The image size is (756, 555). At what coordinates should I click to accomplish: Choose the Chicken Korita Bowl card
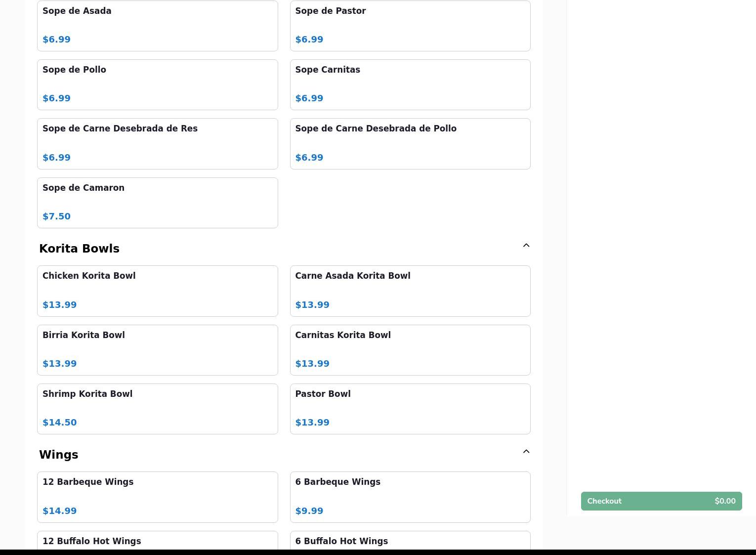coord(158,291)
